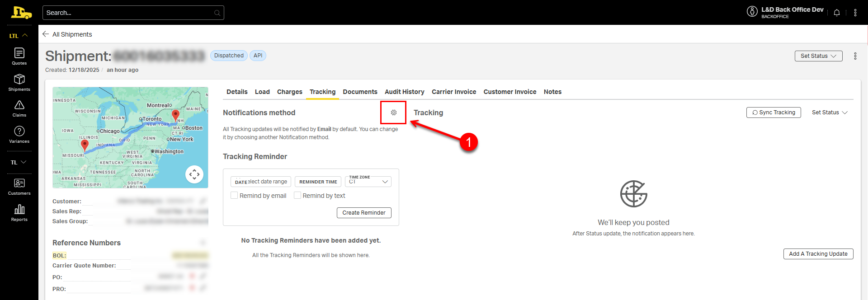Open Customers in the sidebar
Viewport: 868px width, 300px height.
coord(19,187)
